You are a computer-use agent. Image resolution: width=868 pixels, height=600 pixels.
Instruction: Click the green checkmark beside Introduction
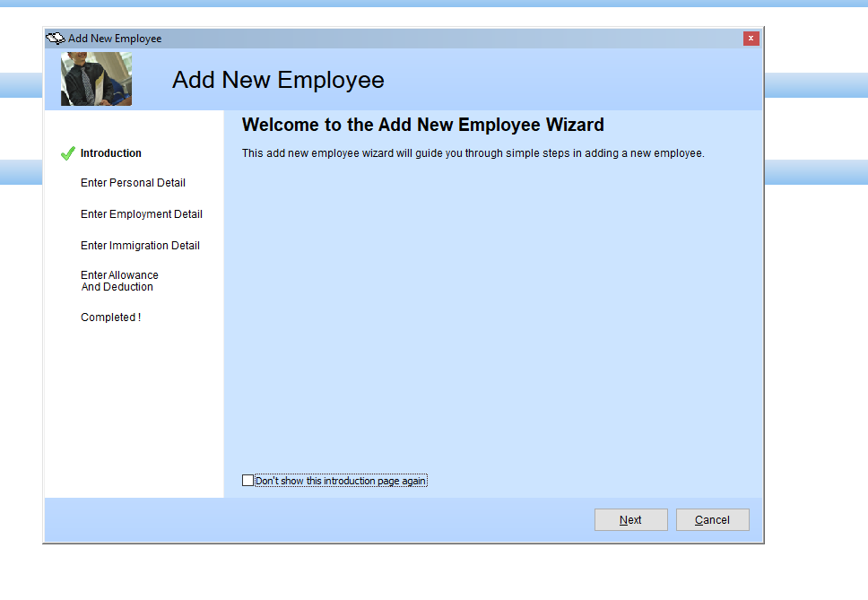point(67,152)
